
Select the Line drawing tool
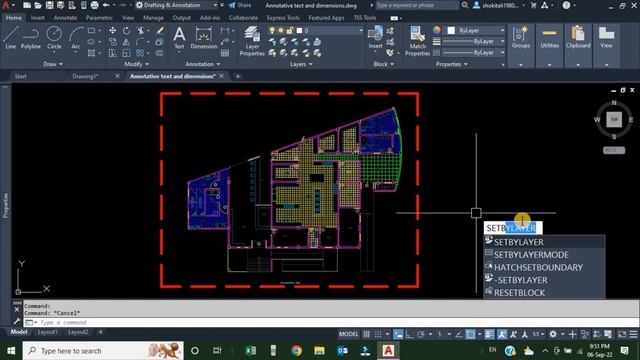point(11,38)
